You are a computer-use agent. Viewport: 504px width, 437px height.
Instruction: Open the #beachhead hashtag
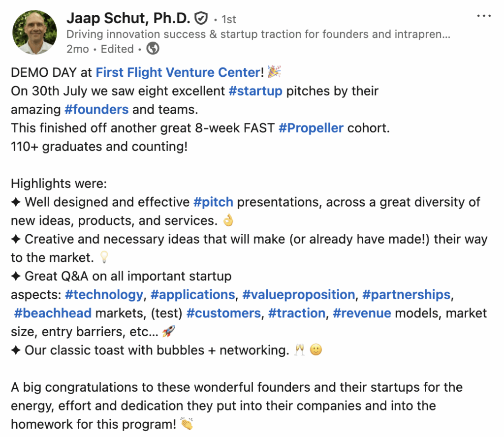(x=53, y=313)
